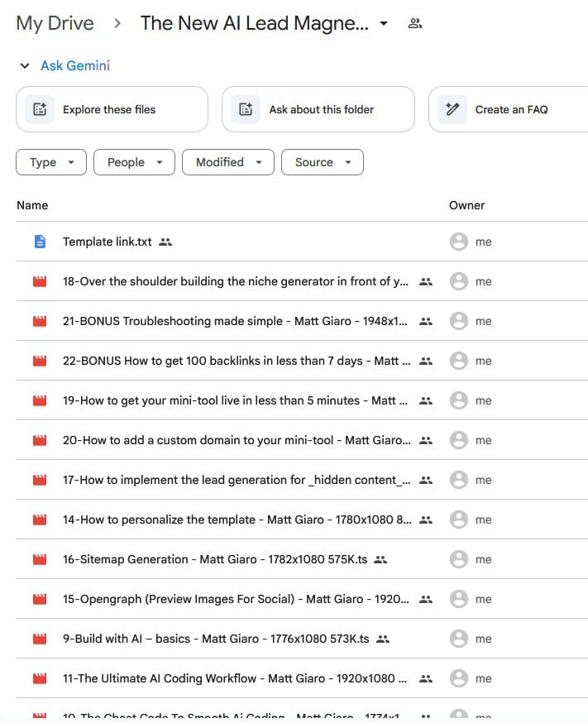Click the shared icon next to Template link.txt
The width and height of the screenshot is (588, 723).
coord(165,242)
